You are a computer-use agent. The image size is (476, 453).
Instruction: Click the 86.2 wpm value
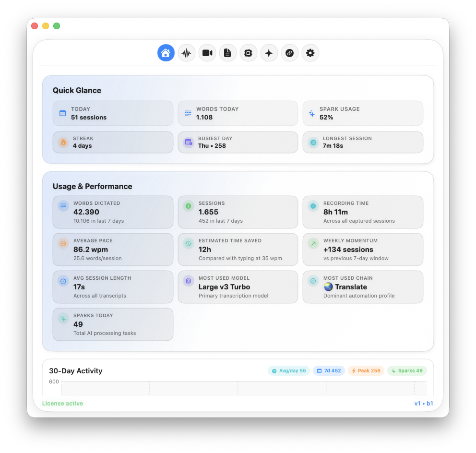(x=91, y=250)
